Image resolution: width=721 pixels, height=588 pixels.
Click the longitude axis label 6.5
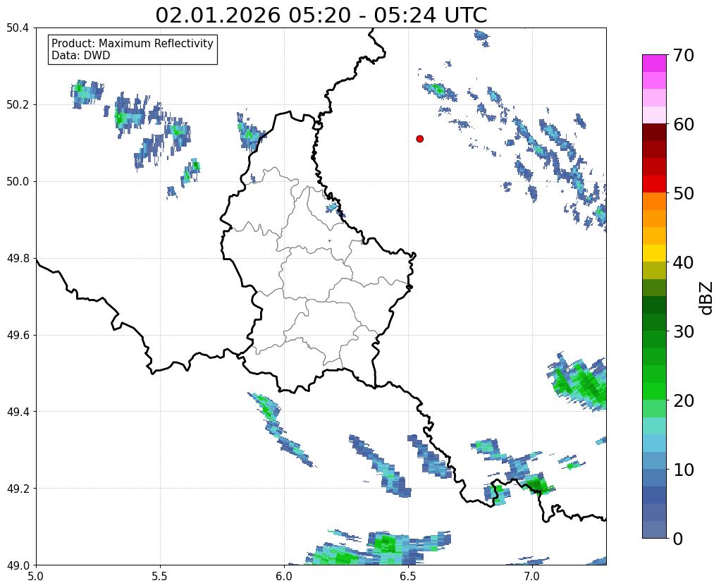(408, 576)
